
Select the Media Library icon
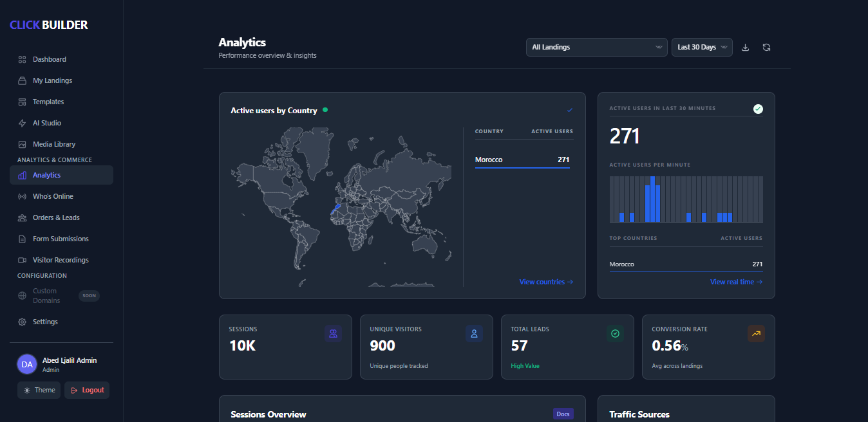21,143
